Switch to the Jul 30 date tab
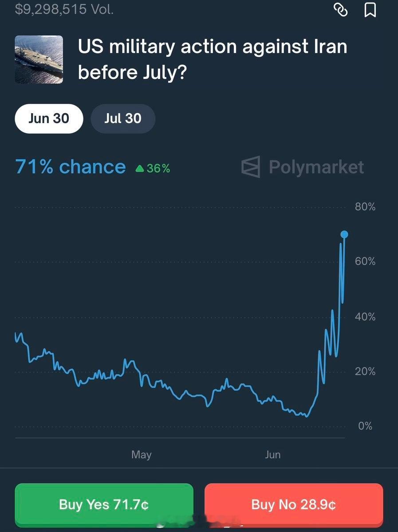The image size is (398, 532). click(x=123, y=118)
